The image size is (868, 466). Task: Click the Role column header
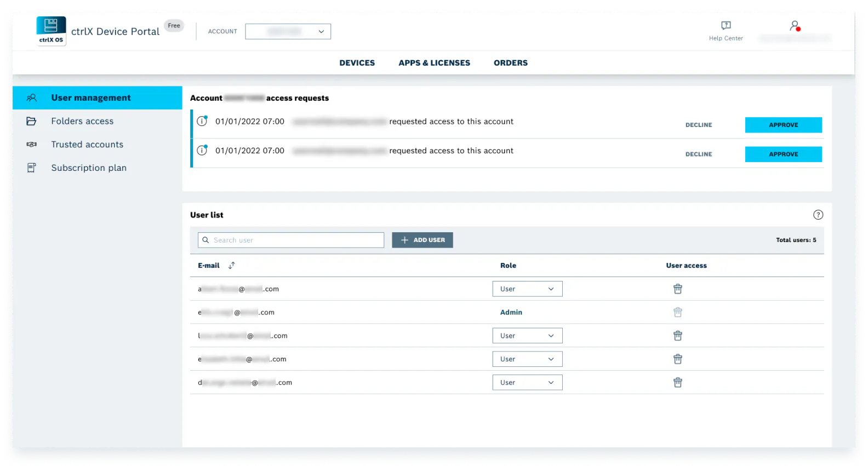508,266
